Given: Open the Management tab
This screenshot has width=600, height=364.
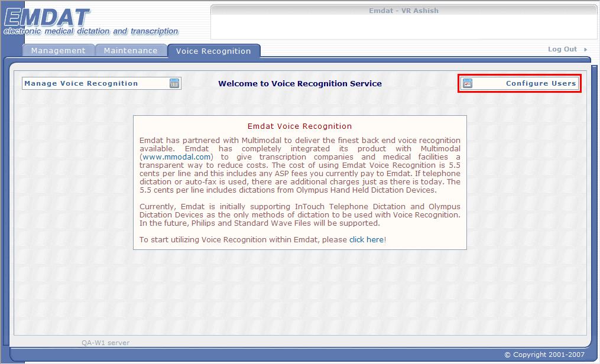Looking at the screenshot, I should click(58, 51).
